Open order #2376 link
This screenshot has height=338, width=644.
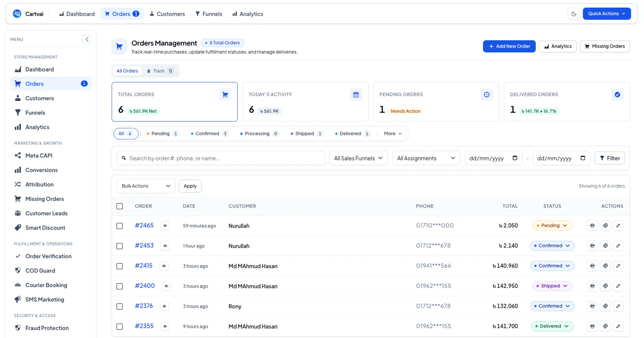point(144,306)
